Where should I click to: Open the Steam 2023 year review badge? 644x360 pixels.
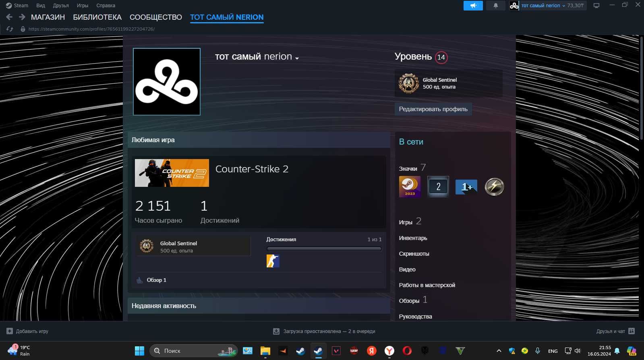410,186
